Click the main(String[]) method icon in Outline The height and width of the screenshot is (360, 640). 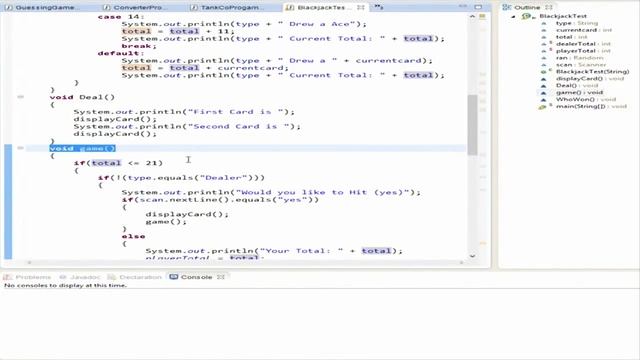[543, 107]
